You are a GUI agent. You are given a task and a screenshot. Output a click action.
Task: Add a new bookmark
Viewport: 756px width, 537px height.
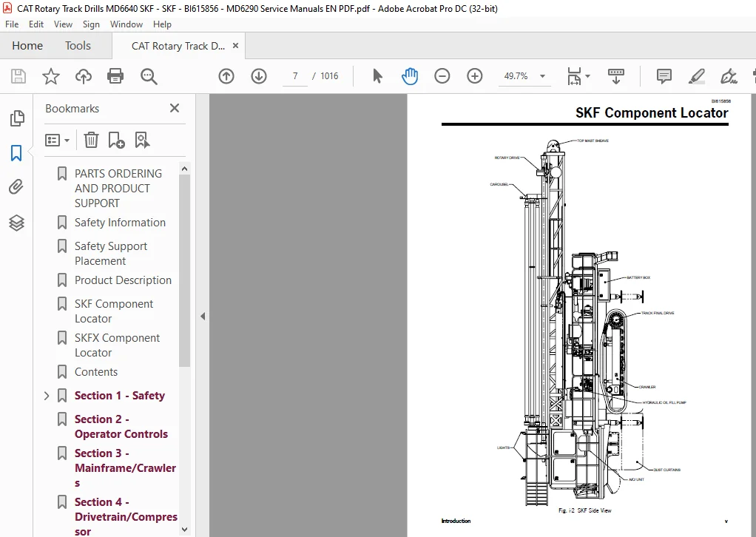coord(116,141)
